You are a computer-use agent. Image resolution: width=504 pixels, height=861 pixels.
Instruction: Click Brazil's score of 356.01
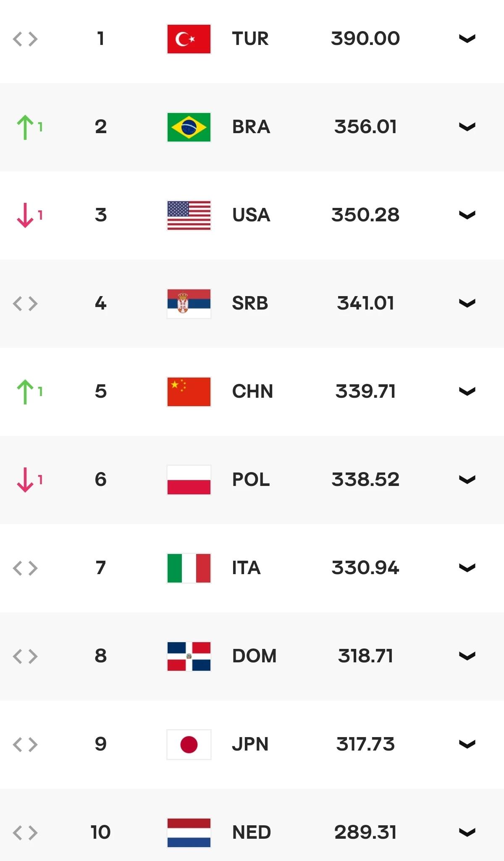click(365, 127)
